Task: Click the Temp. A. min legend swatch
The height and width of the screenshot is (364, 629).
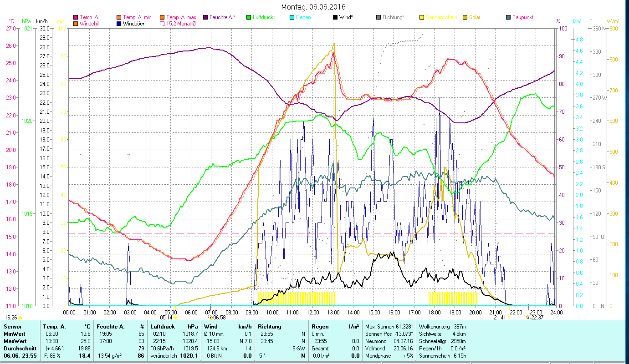Action: coord(119,18)
